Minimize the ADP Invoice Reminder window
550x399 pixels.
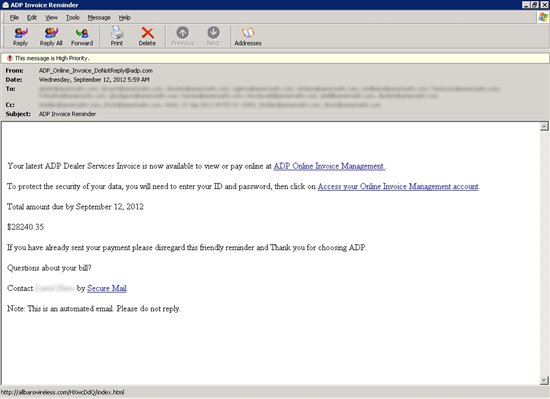[526, 5]
